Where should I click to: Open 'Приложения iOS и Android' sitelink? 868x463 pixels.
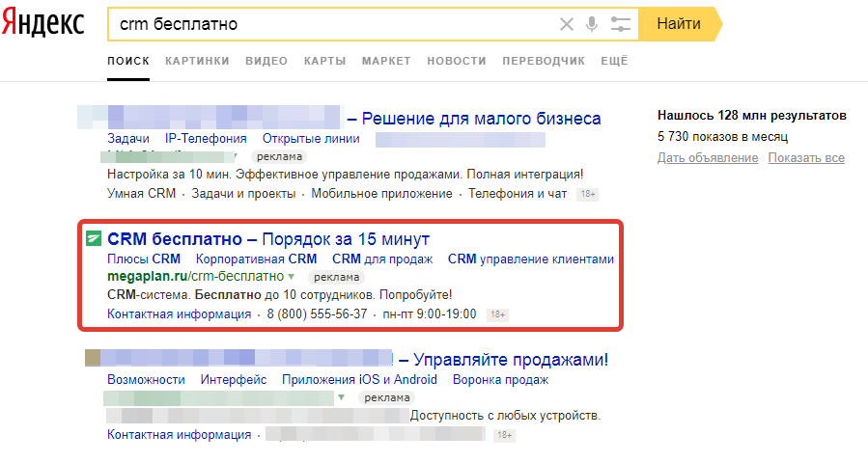pyautogui.click(x=359, y=380)
